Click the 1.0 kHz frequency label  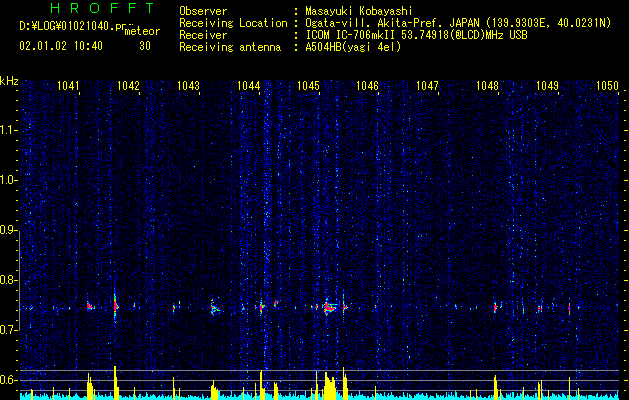[x=8, y=180]
